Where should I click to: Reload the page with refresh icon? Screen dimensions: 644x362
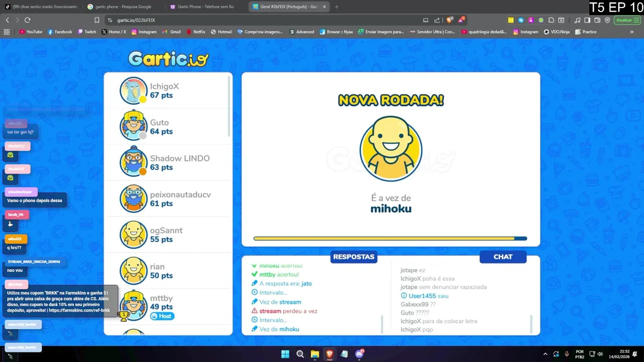(x=27, y=20)
